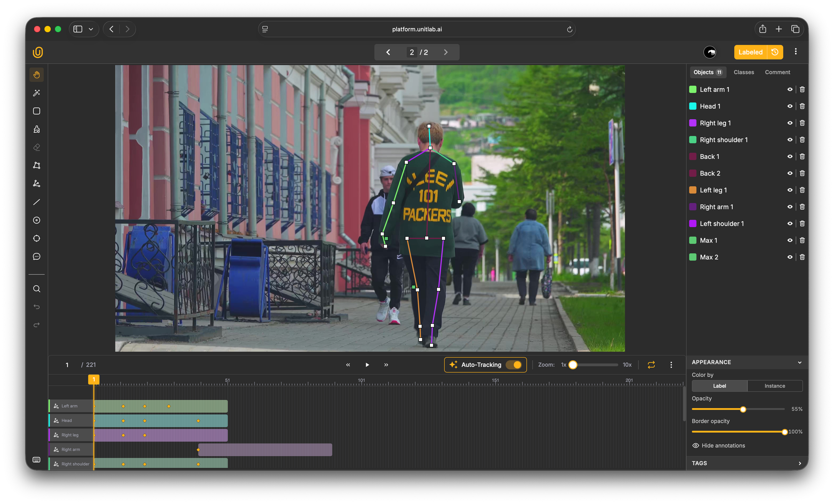The image size is (834, 504).
Task: Toggle the Auto-Tracking switch
Action: tap(514, 365)
